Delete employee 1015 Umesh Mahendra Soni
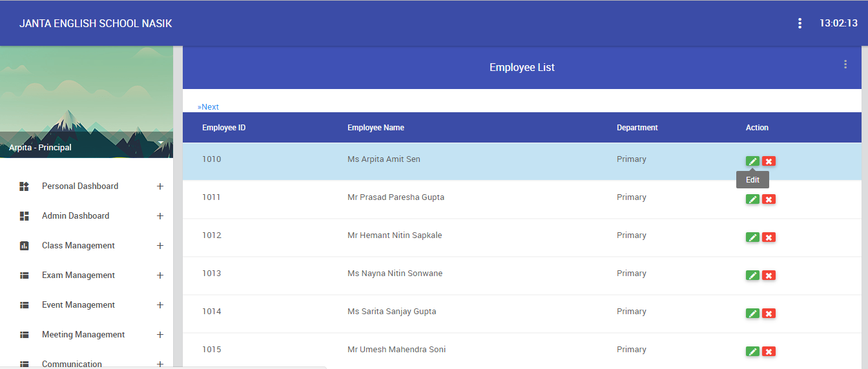This screenshot has height=369, width=868. pyautogui.click(x=769, y=352)
